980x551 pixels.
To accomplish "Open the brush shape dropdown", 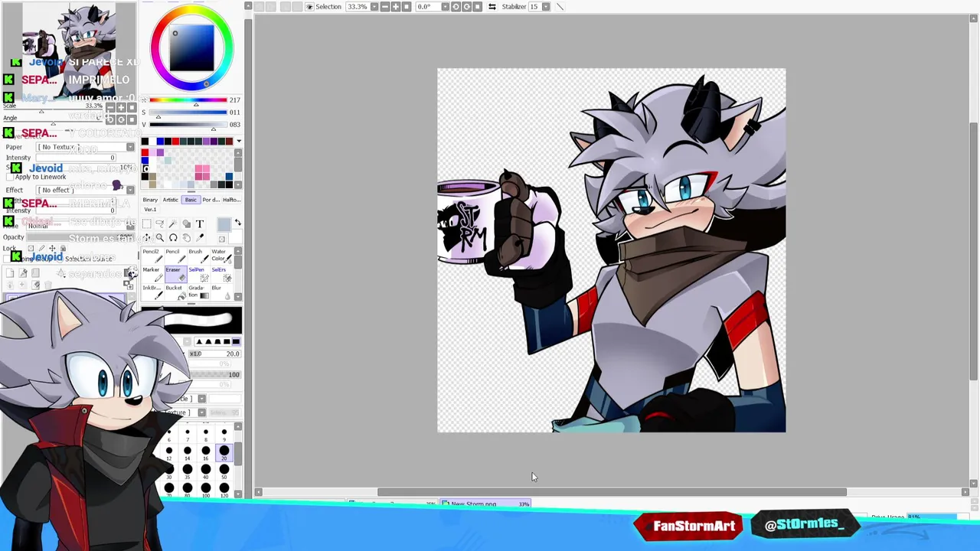I will [202, 399].
